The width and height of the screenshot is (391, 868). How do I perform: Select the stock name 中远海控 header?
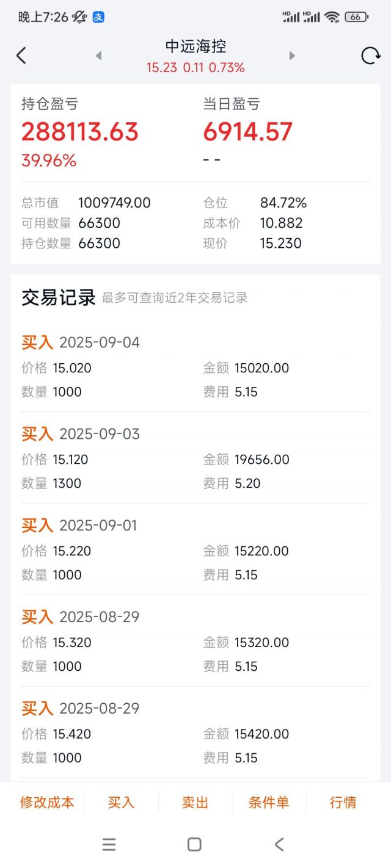pos(195,46)
